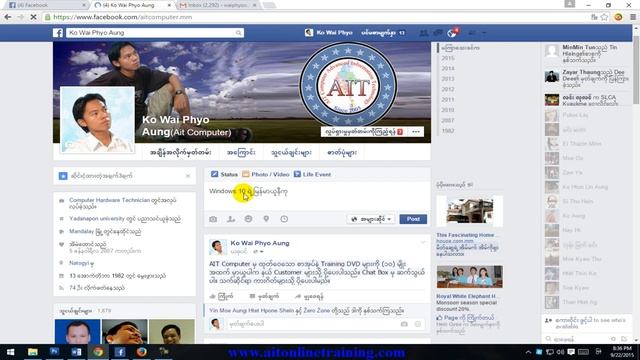This screenshot has width=640, height=360.
Task: Select the Photo / Video tab
Action: pos(266,174)
